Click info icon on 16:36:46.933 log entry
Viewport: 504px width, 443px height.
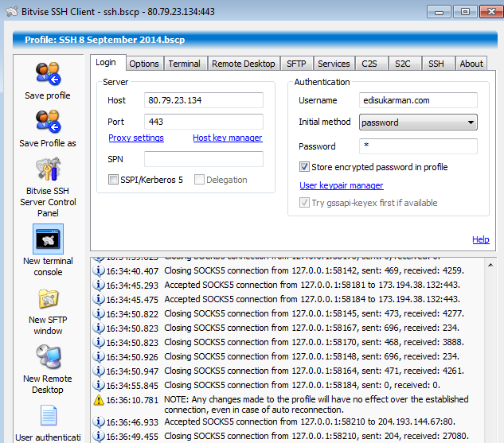(99, 422)
